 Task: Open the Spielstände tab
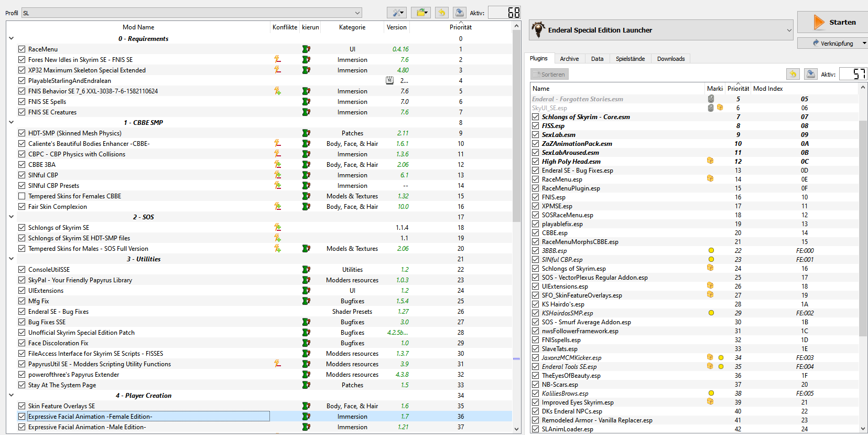point(631,59)
